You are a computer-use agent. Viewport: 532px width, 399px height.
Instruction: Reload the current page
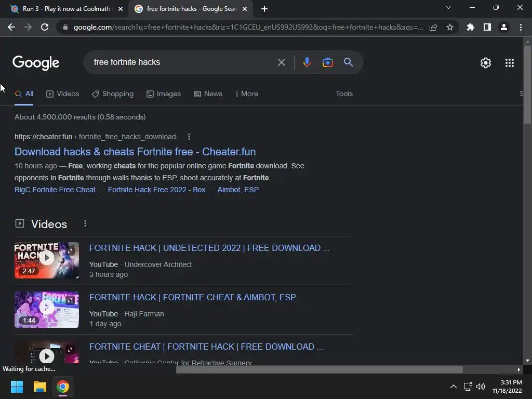[x=45, y=27]
